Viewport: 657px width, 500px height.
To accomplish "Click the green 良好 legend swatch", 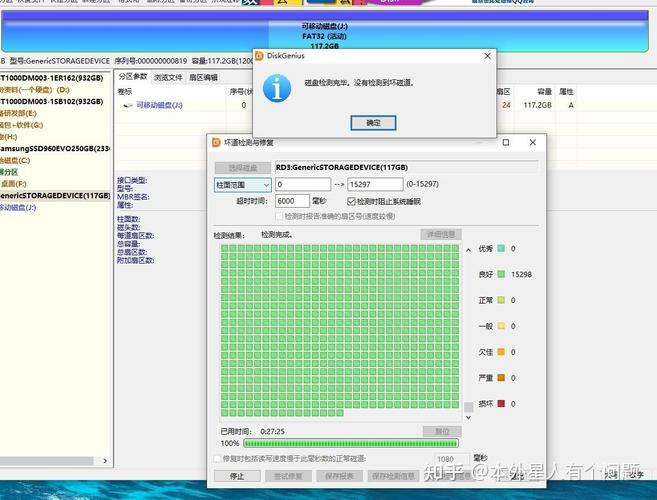I will (x=501, y=275).
